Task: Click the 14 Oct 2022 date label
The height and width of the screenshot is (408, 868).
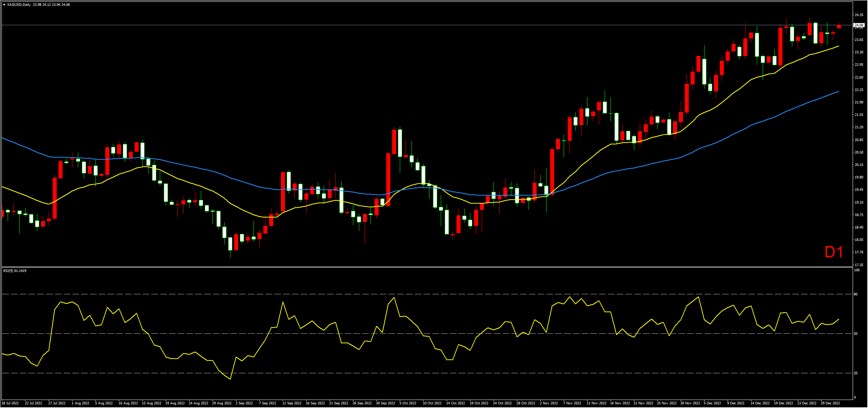Action: point(455,403)
